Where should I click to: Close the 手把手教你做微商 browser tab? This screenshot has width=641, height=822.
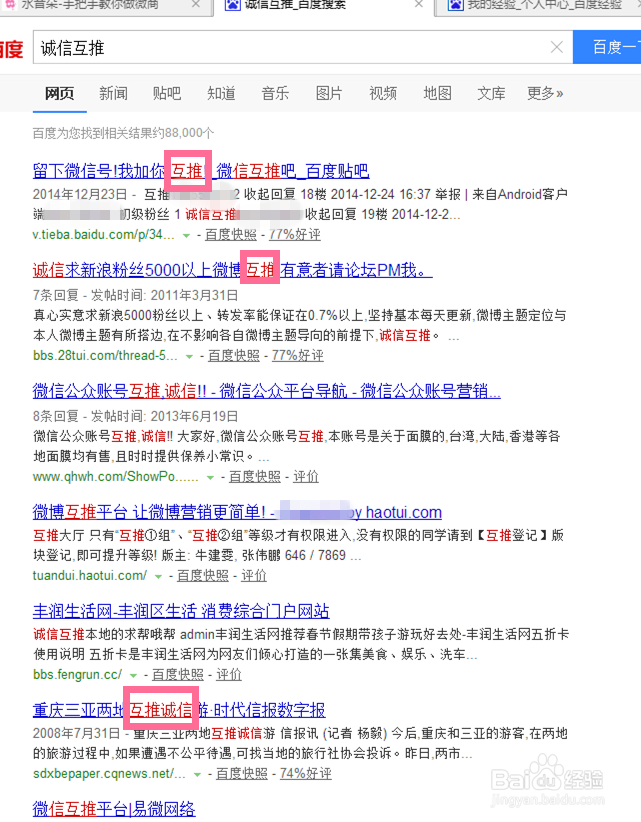pos(195,5)
